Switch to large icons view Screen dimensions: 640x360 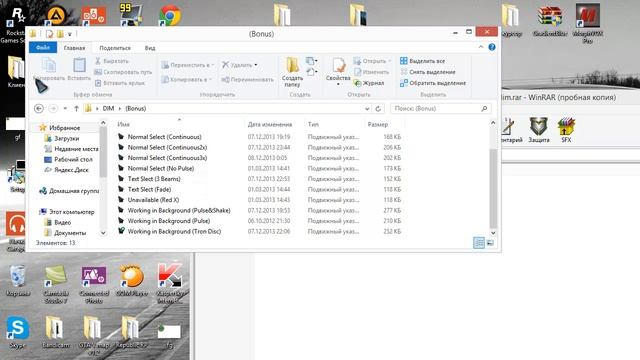pos(490,243)
